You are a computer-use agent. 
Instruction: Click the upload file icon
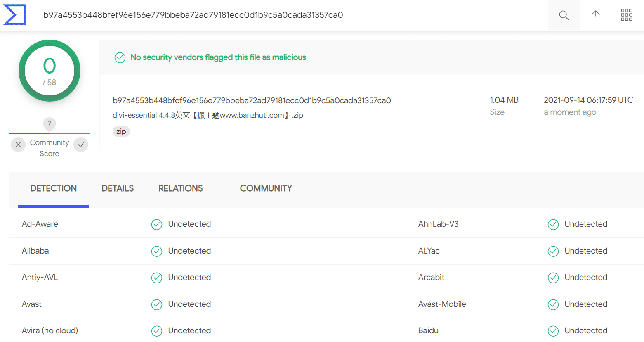[595, 15]
